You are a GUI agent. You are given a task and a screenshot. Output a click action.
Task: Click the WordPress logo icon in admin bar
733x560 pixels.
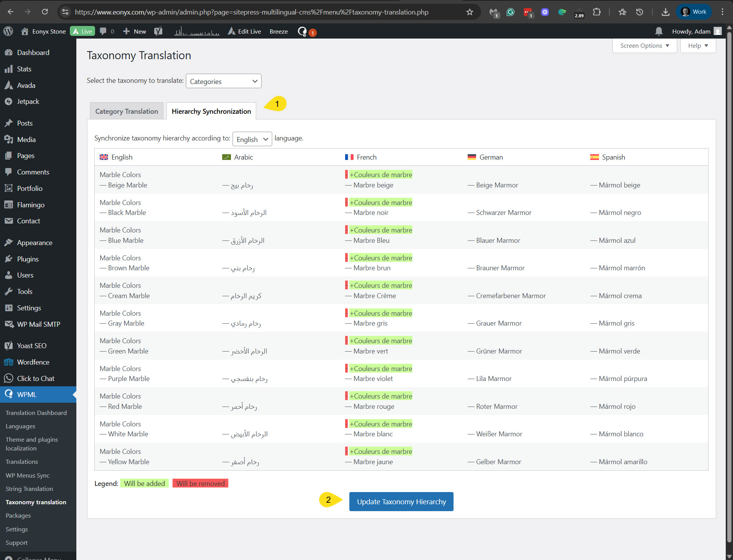coord(8,31)
